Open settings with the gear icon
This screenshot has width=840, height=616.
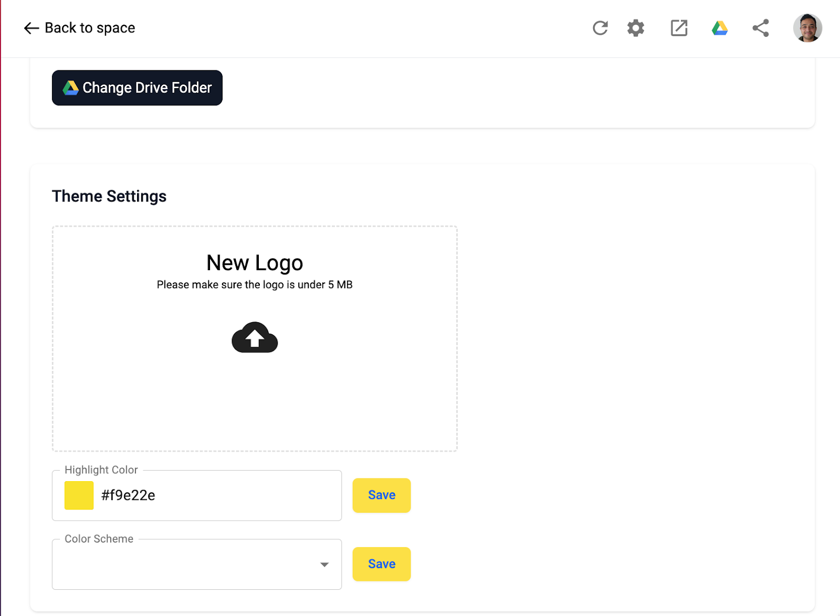point(636,28)
